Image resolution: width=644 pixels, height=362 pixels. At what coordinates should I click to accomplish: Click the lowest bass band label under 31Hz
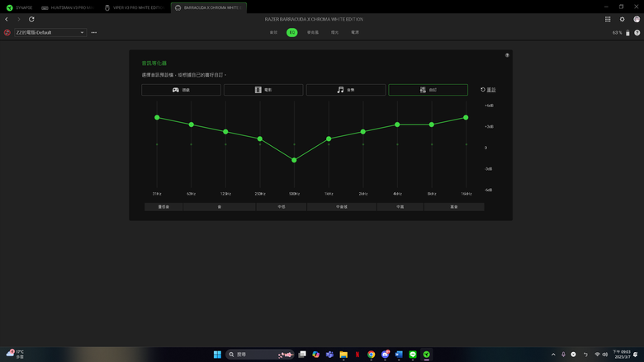click(x=163, y=207)
